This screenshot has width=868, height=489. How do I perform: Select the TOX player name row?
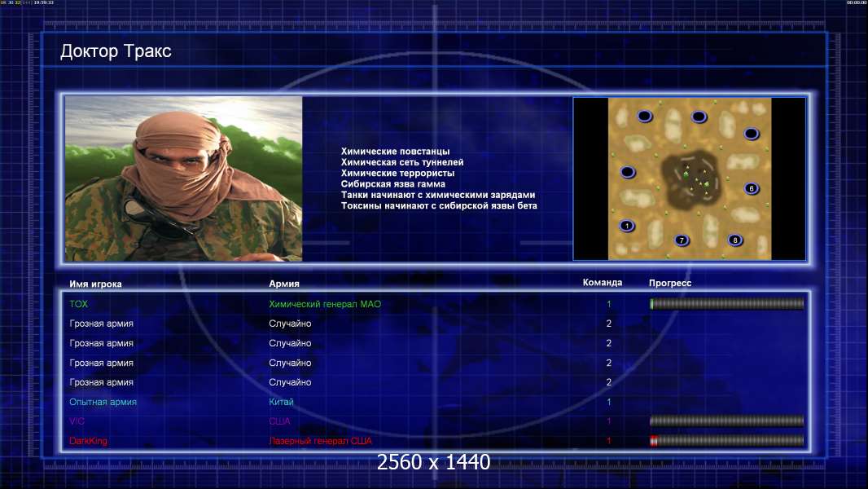point(79,304)
